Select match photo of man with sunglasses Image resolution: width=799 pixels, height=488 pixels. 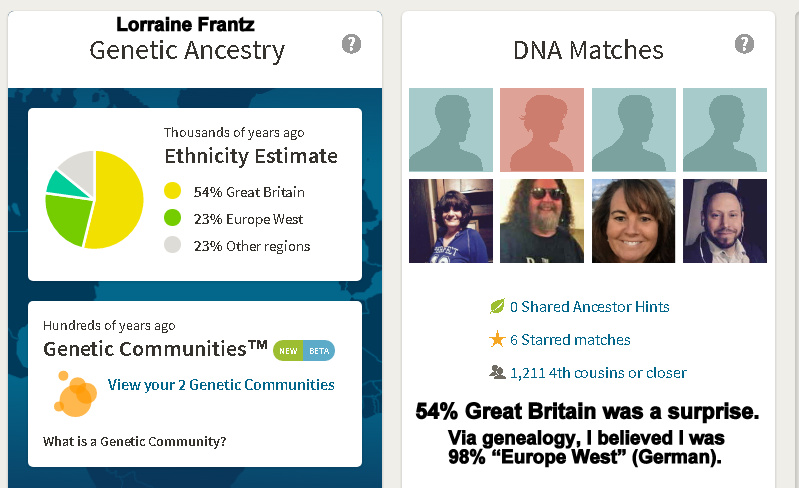(541, 221)
